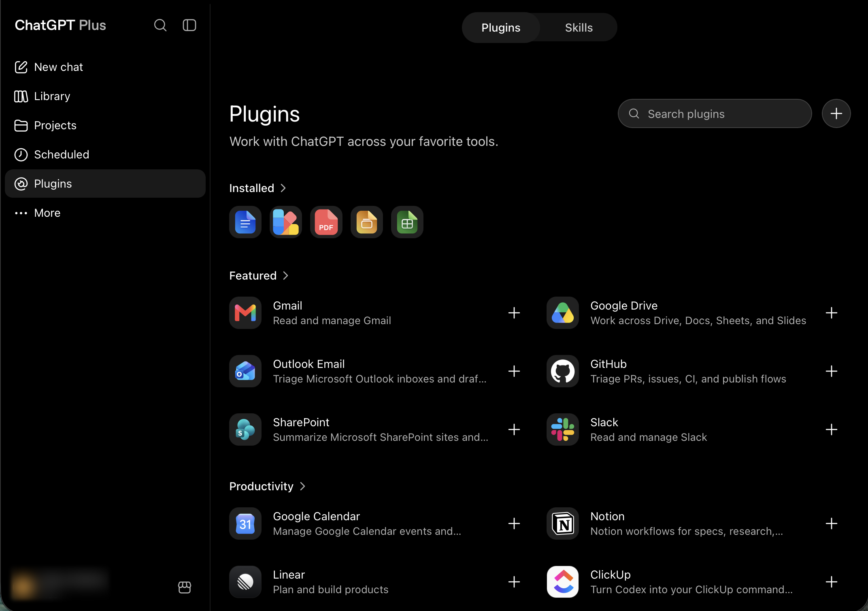Open the storefront icon at the sidebar bottom
This screenshot has height=611, width=868.
tap(185, 587)
